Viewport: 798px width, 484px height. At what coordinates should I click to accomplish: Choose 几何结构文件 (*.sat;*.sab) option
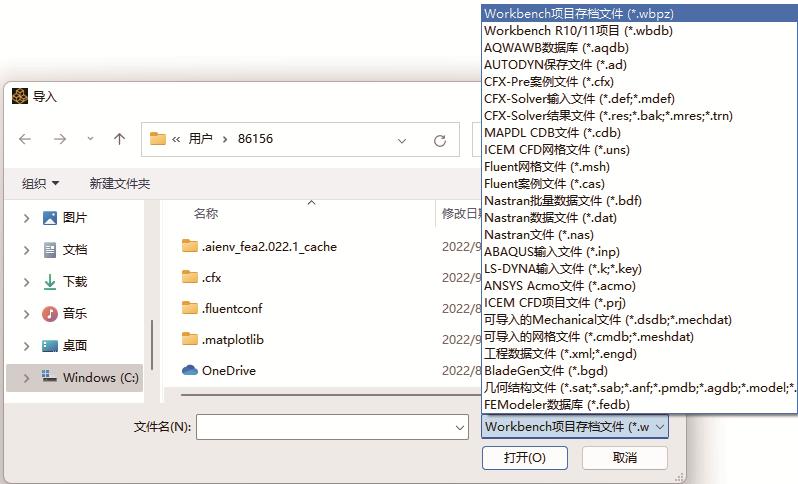(x=639, y=388)
